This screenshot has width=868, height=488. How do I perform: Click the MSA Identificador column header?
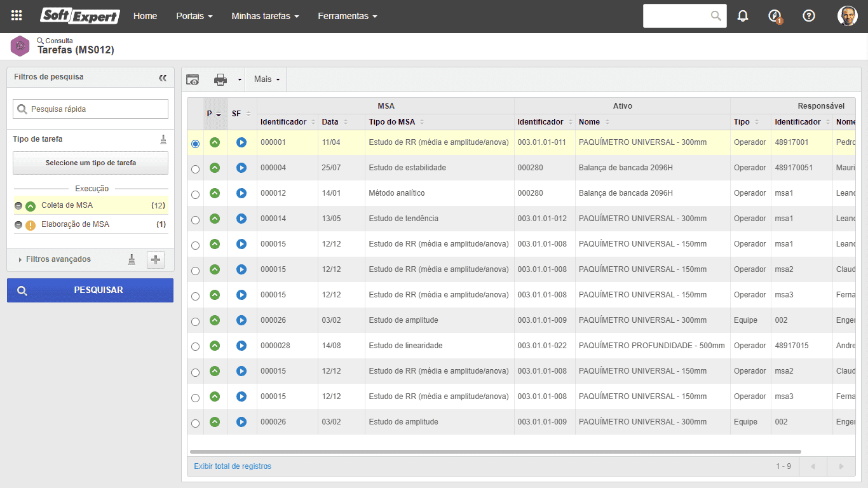point(283,122)
